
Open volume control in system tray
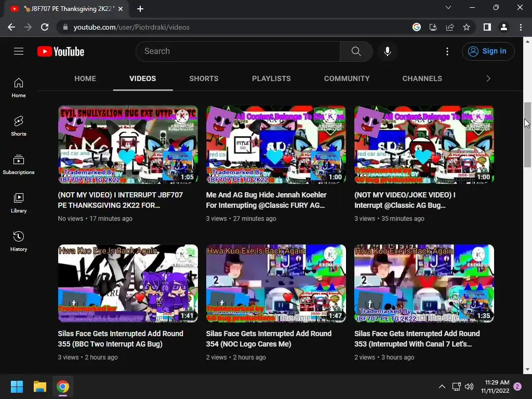click(x=469, y=387)
